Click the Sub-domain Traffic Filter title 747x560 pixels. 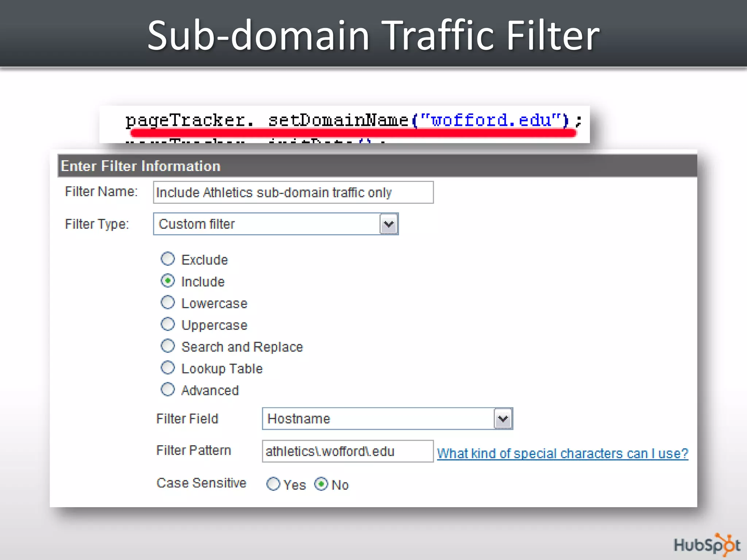(373, 35)
